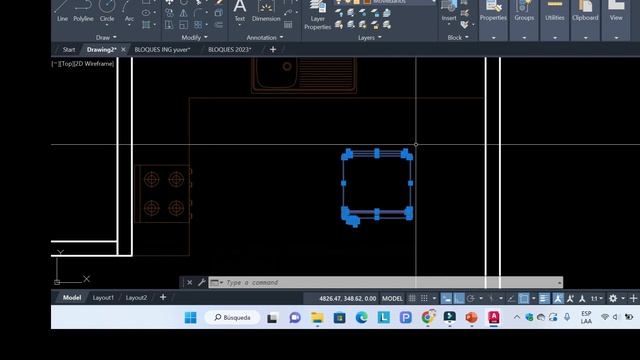Select the Dimension tool
This screenshot has width=640, height=360.
[x=266, y=11]
